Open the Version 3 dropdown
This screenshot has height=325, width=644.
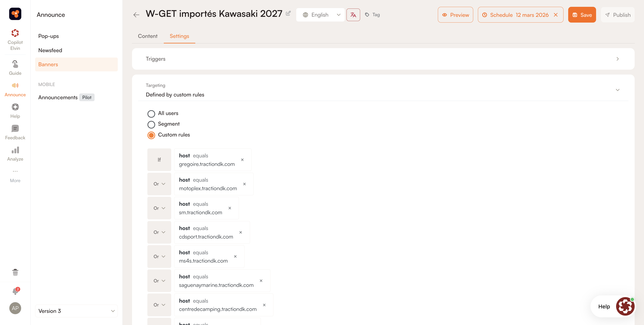76,311
